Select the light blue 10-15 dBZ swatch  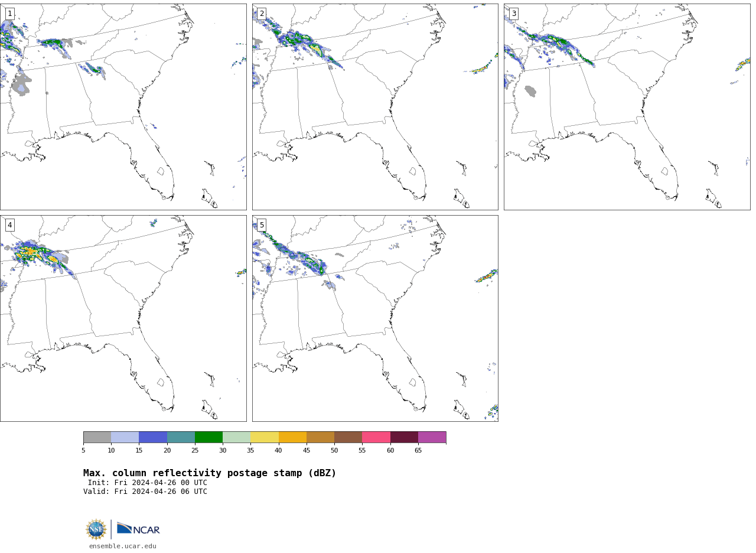(125, 437)
